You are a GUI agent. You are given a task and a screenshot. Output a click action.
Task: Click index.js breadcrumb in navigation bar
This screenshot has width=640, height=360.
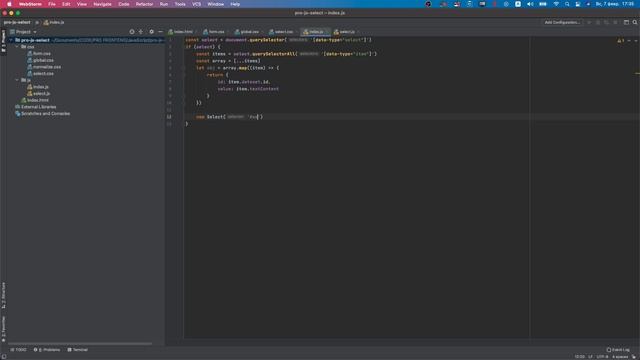(x=54, y=22)
